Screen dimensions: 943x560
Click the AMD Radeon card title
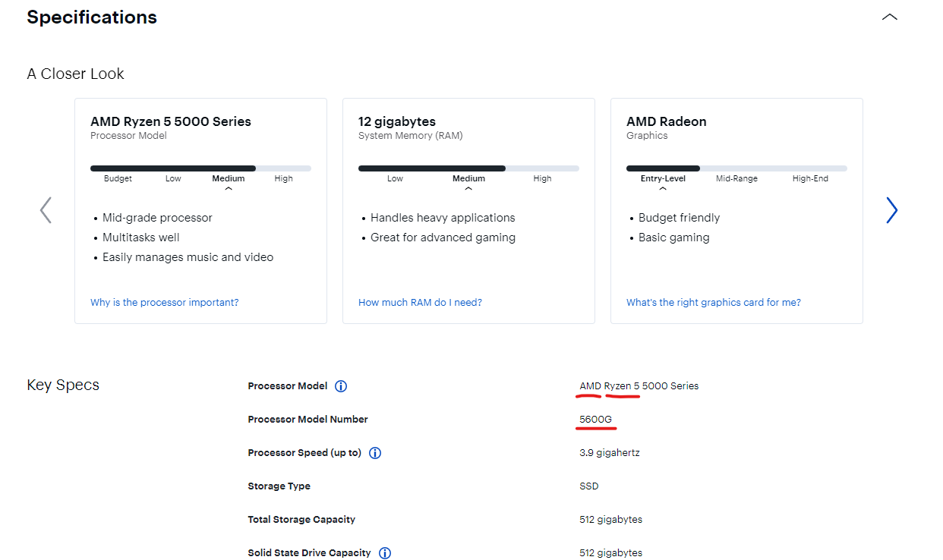click(x=666, y=121)
